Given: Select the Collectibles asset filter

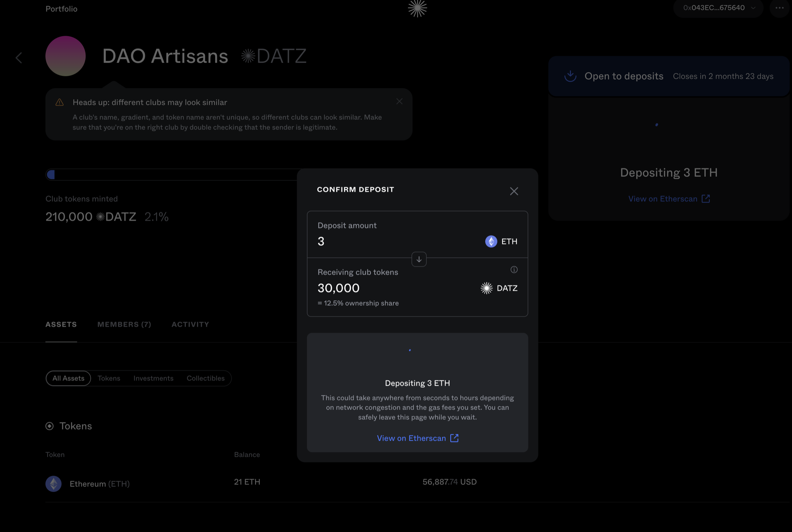Looking at the screenshot, I should click(205, 378).
